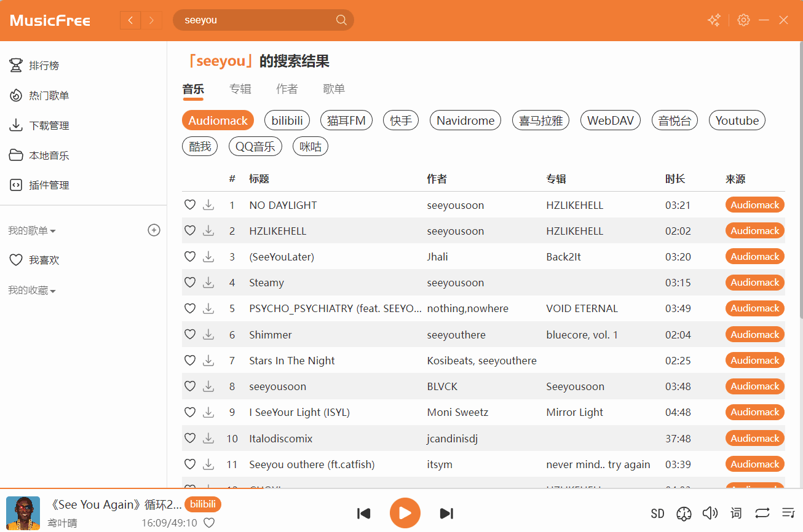Open the play queue list icon
Viewport: 803px width, 532px height.
point(788,513)
